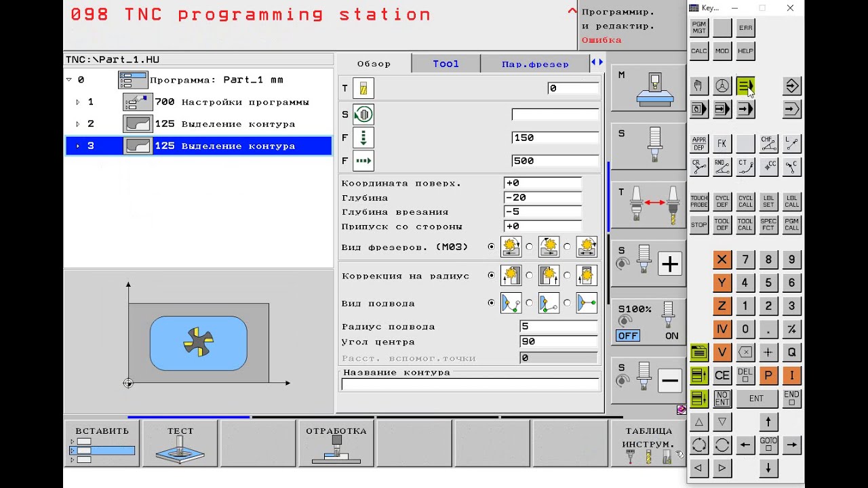Expand selected row 3 Выделение контура
The width and height of the screenshot is (868, 488).
(x=77, y=146)
